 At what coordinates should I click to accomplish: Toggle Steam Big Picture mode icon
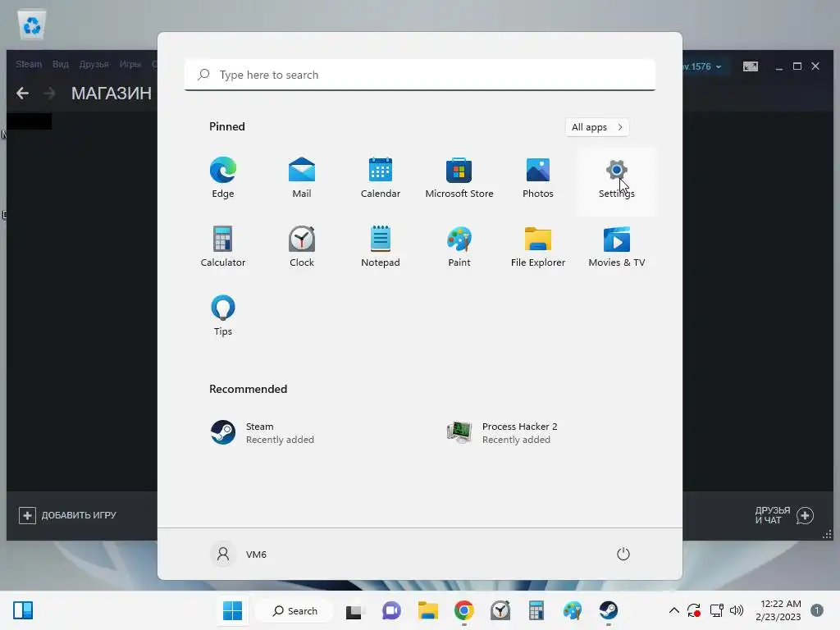pos(751,66)
